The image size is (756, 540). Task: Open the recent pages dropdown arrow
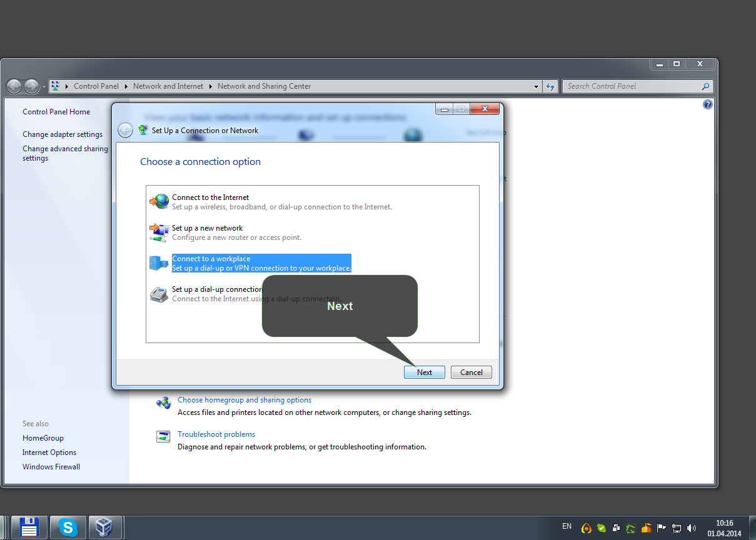44,87
